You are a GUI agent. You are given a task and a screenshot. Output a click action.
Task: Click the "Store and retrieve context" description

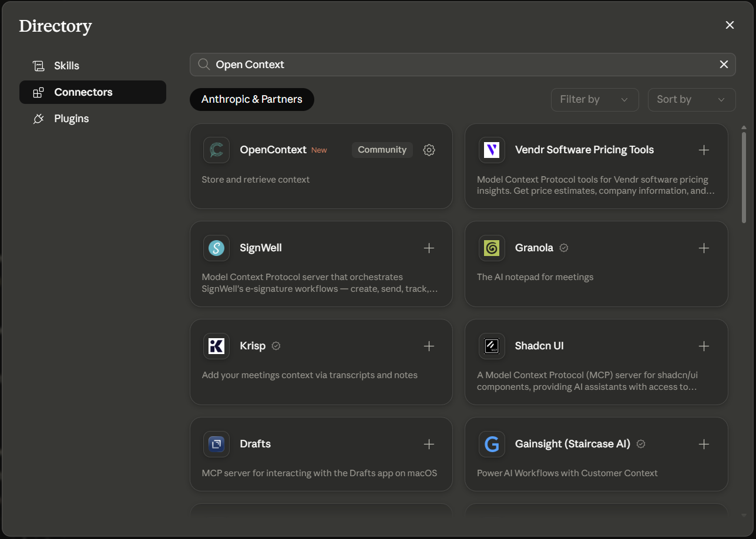coord(256,180)
